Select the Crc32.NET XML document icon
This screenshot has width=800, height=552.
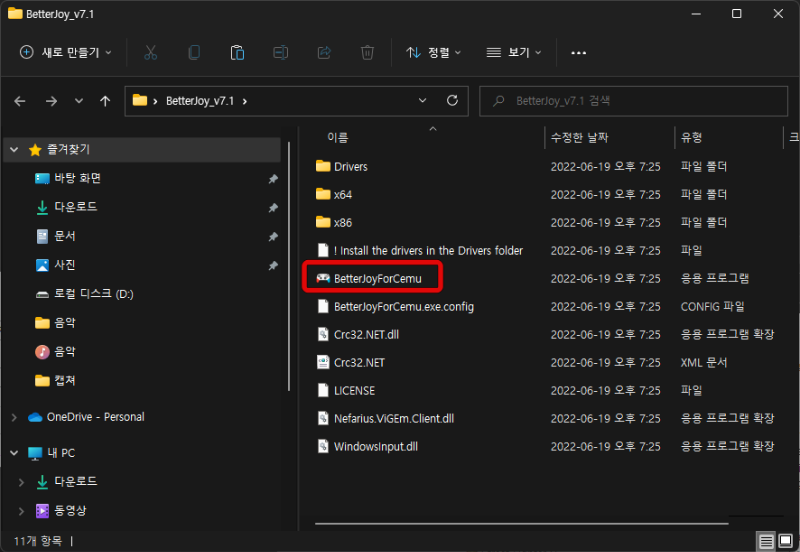323,362
